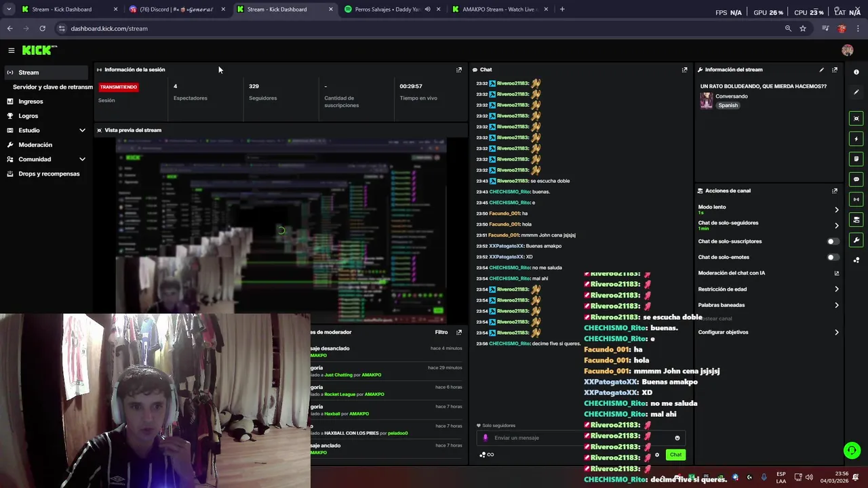Viewport: 868px width, 488px height.
Task: Open the hamburger menu beside the Kick logo
Action: (x=12, y=50)
